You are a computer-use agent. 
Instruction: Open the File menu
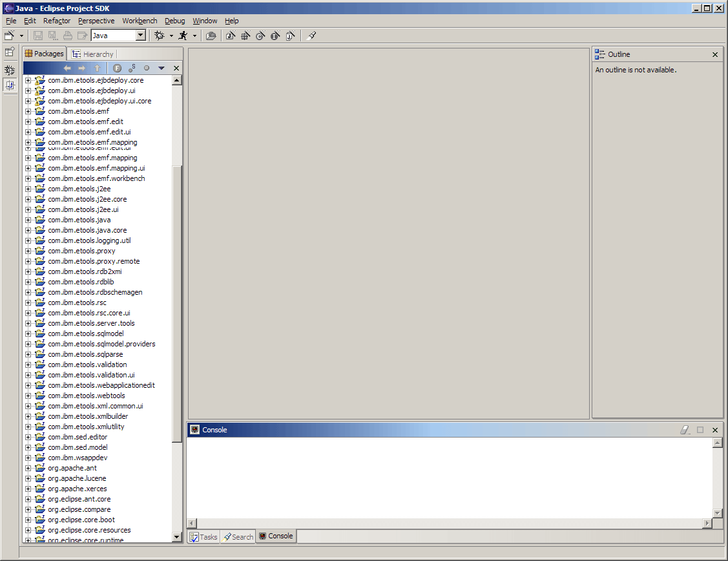(11, 21)
